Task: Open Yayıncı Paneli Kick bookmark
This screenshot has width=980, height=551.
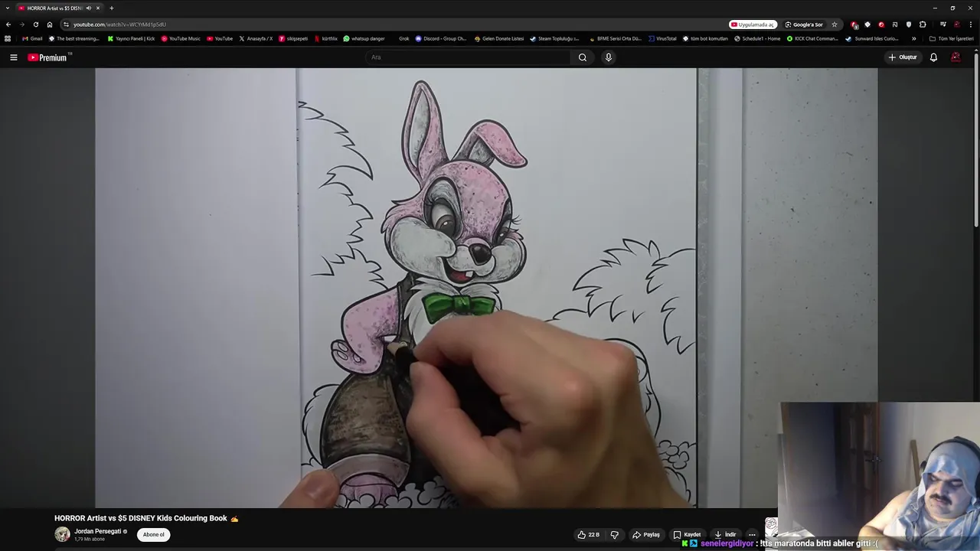Action: (x=131, y=38)
